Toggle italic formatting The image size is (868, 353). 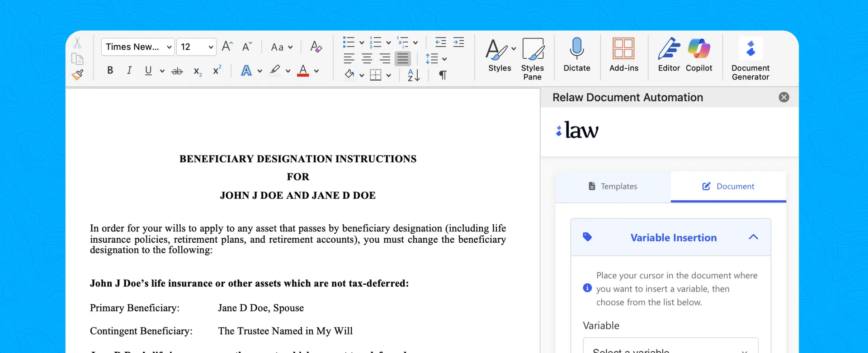[x=129, y=71]
